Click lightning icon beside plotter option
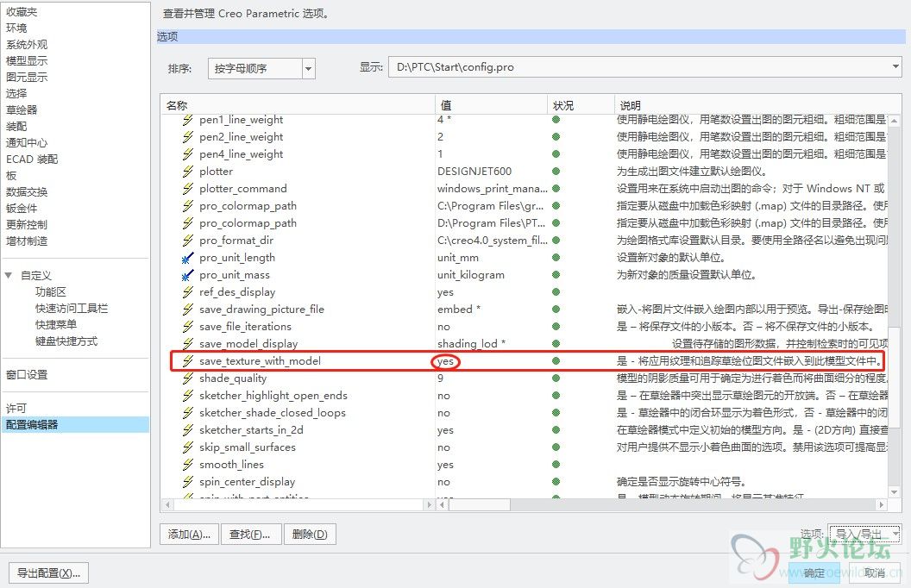 188,172
